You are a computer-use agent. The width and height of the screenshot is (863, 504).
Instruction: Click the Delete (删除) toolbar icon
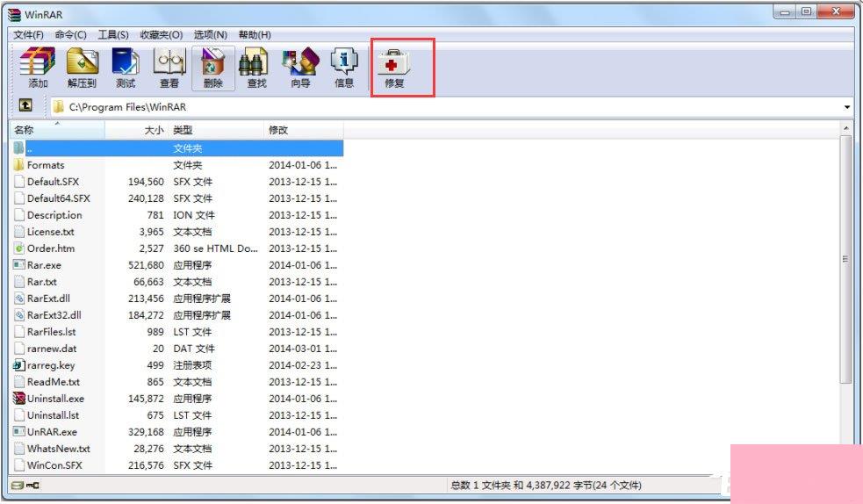(x=212, y=61)
